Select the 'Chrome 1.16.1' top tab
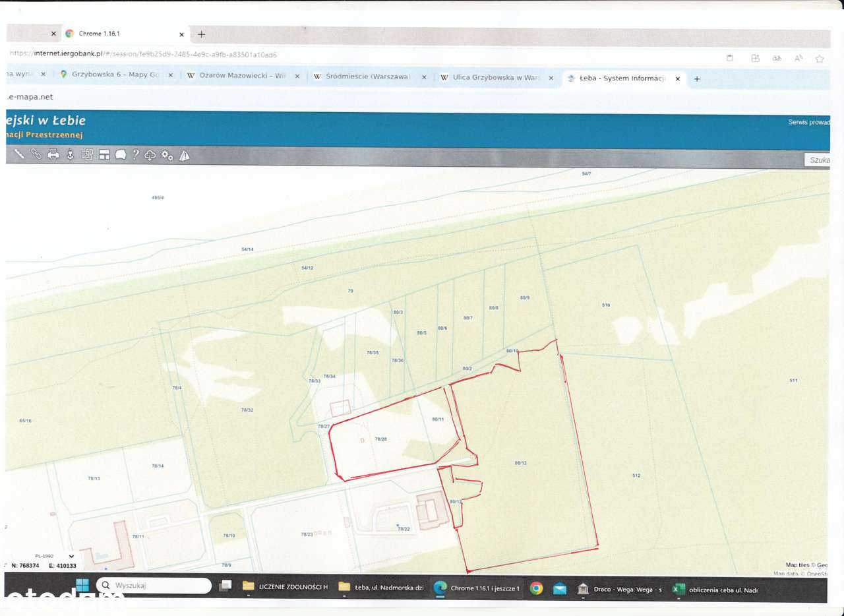 [x=125, y=34]
